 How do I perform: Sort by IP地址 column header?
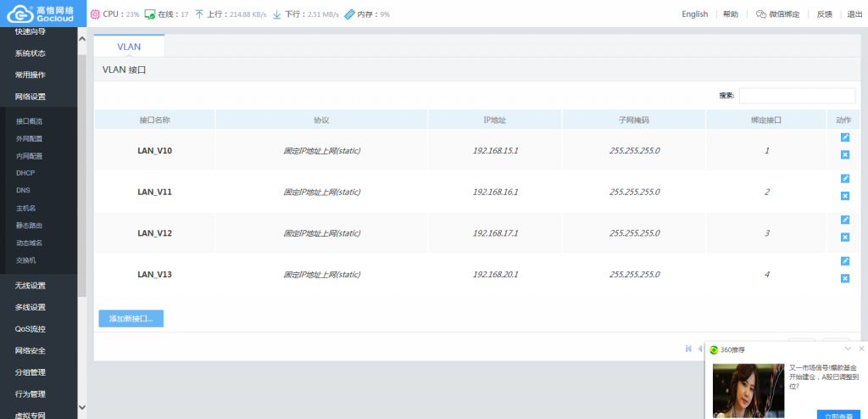495,120
